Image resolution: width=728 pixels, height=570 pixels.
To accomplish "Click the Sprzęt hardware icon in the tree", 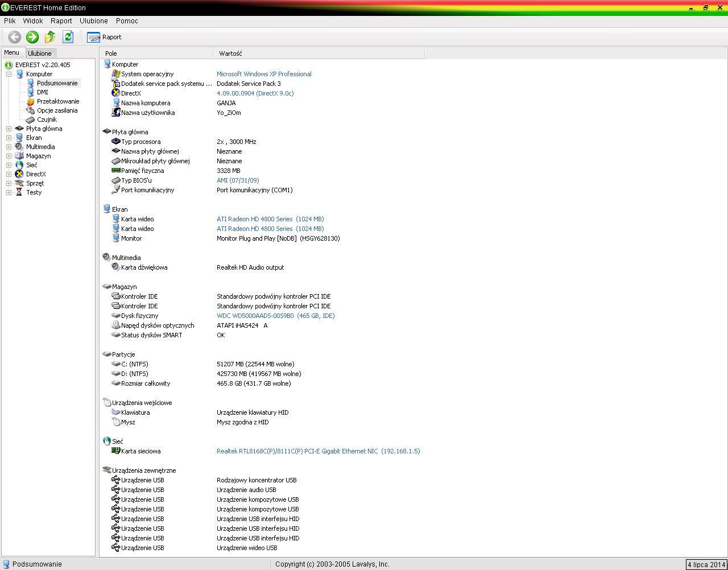I will pyautogui.click(x=19, y=183).
